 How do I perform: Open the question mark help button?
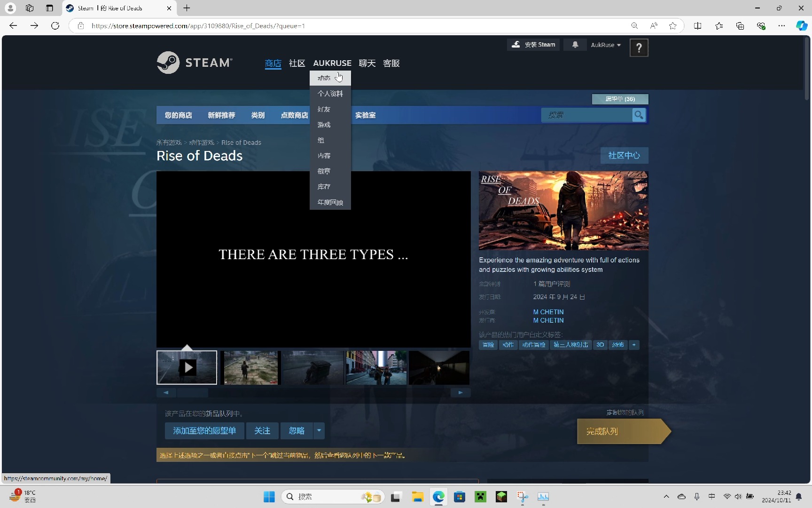[639, 48]
